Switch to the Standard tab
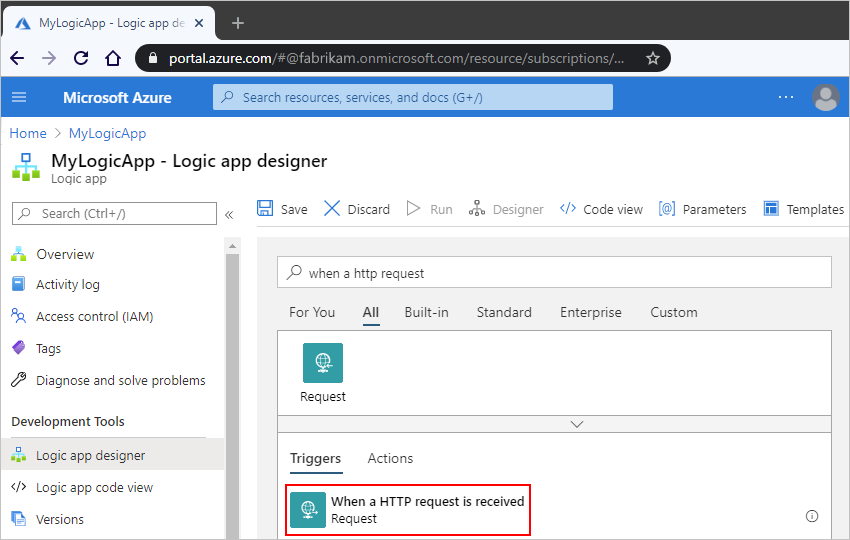Screen dimensions: 850x540 504,312
